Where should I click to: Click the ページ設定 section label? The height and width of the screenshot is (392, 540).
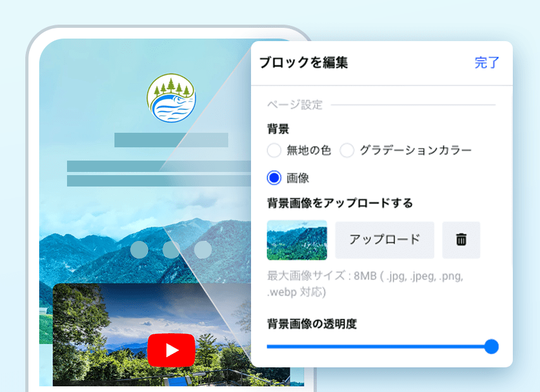tap(295, 105)
